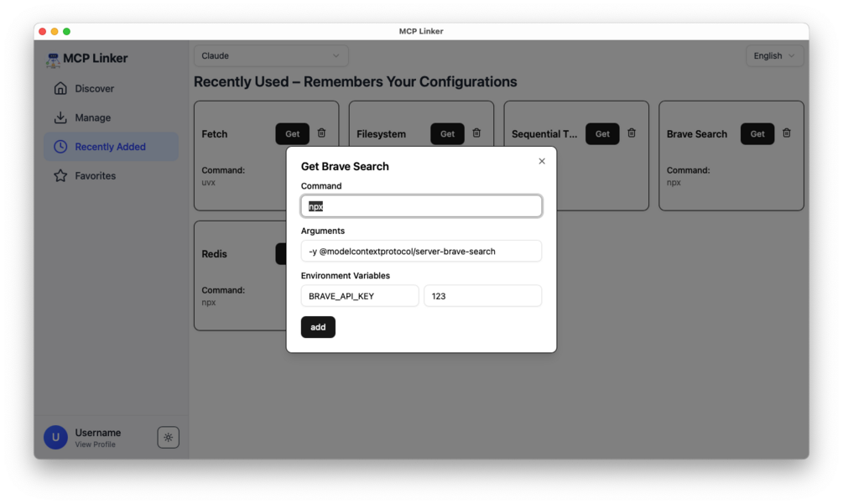
Task: Open the Claude client dropdown
Action: pos(271,56)
